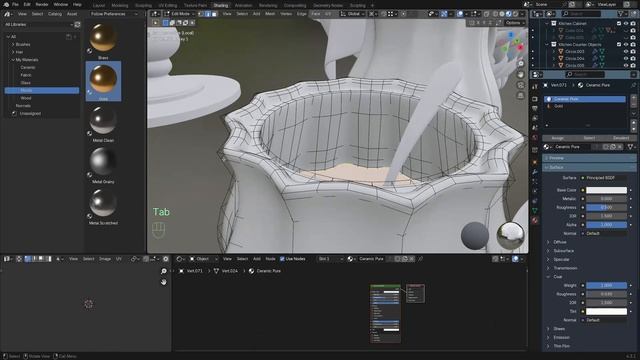Screen dimensions: 640x360
Task: Click the Base Color swatch
Action: click(606, 190)
